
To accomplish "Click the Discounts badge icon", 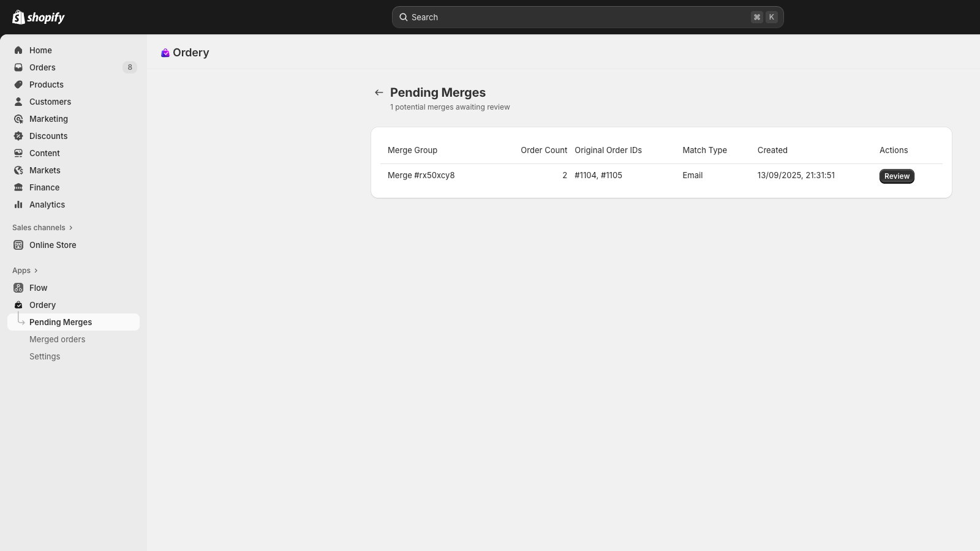I will coord(18,136).
